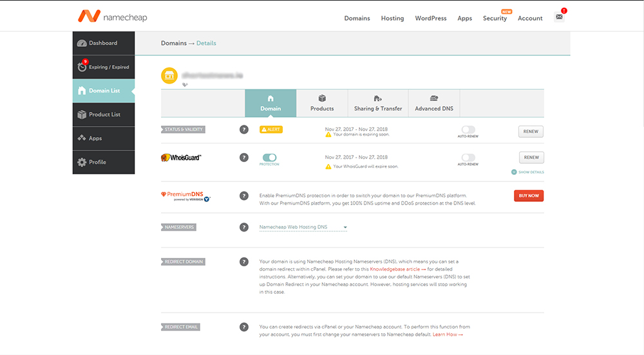The height and width of the screenshot is (355, 644).
Task: Open the Domains top menu
Action: coord(357,19)
